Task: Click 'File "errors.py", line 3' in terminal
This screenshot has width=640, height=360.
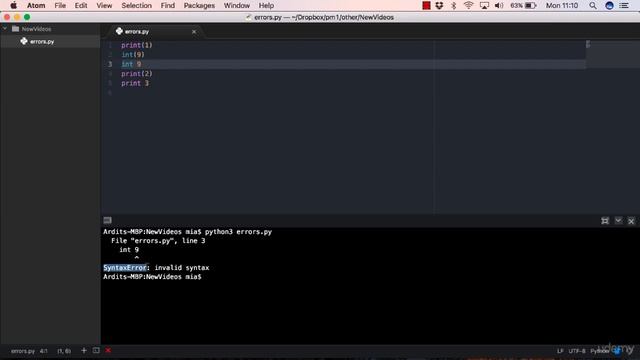Action: [x=158, y=241]
